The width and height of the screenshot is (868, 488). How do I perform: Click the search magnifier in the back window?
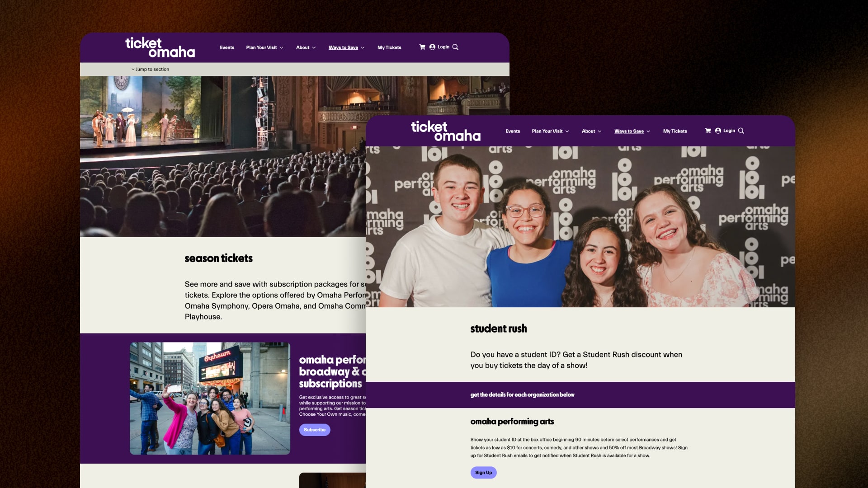[x=455, y=47]
